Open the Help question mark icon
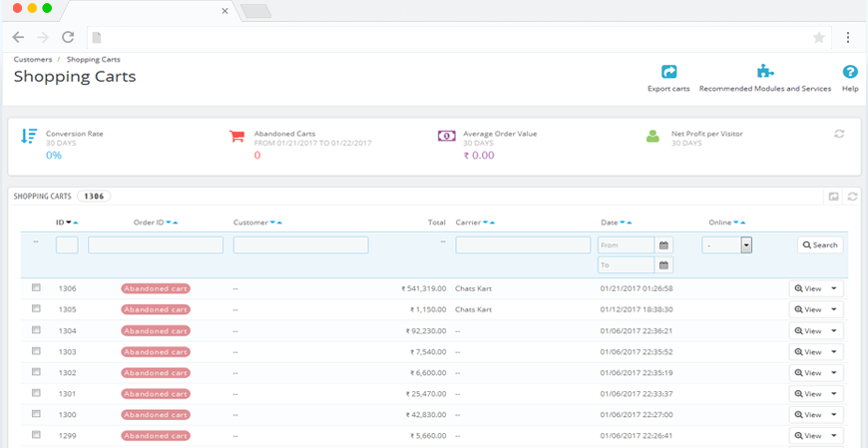Screen dimensions: 868x448 pos(850,72)
